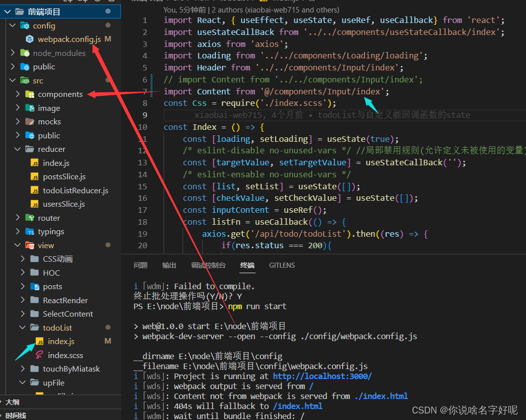Click the webpack.config.js file icon
The height and width of the screenshot is (420, 526).
pos(30,39)
